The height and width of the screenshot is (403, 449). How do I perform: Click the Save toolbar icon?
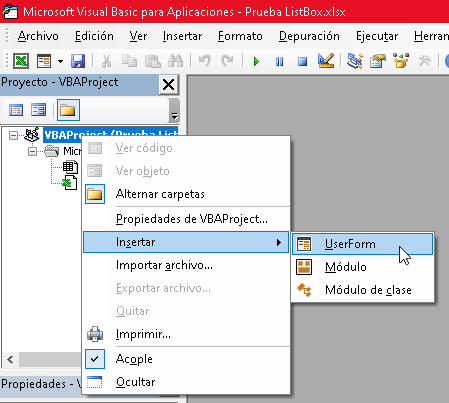78,61
